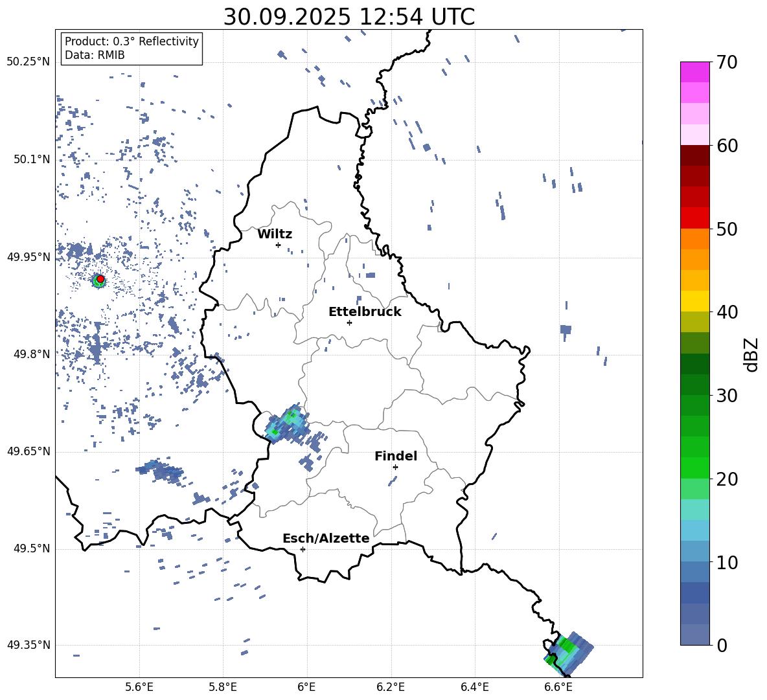
Task: Click the Product: 0.3° Reflectivity label
Action: pyautogui.click(x=132, y=41)
